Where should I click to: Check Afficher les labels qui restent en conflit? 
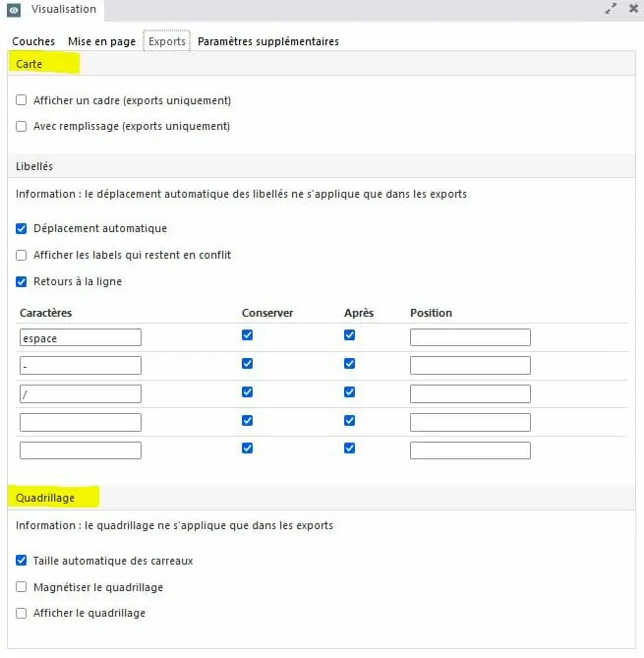pyautogui.click(x=22, y=255)
